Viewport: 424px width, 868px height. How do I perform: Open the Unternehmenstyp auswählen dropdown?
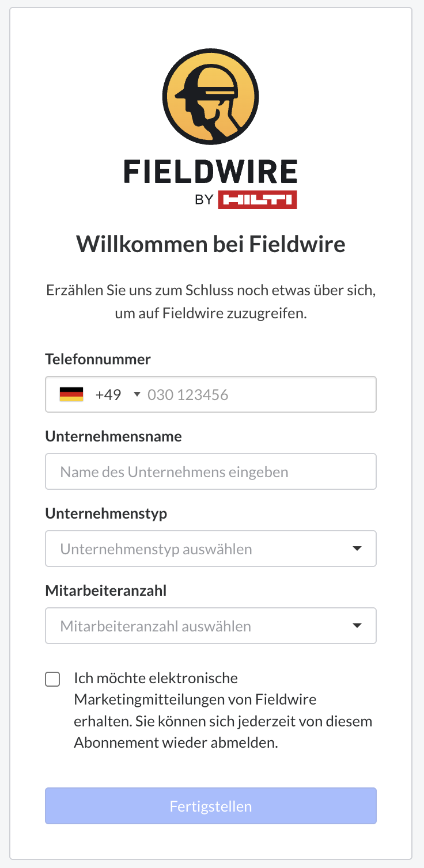pyautogui.click(x=211, y=549)
